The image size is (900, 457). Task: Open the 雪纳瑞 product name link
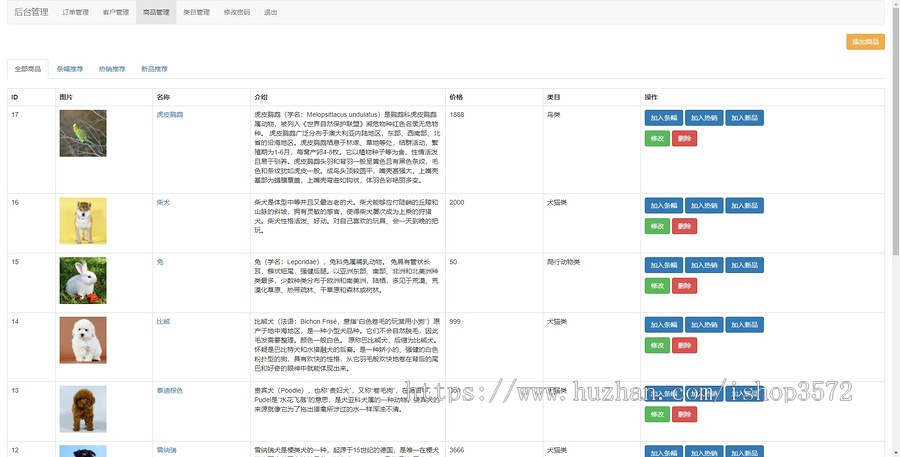(166, 451)
